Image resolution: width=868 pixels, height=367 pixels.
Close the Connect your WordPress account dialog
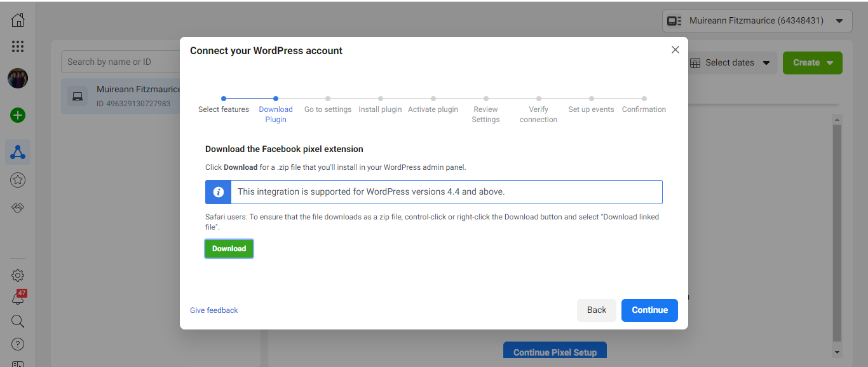pos(675,50)
